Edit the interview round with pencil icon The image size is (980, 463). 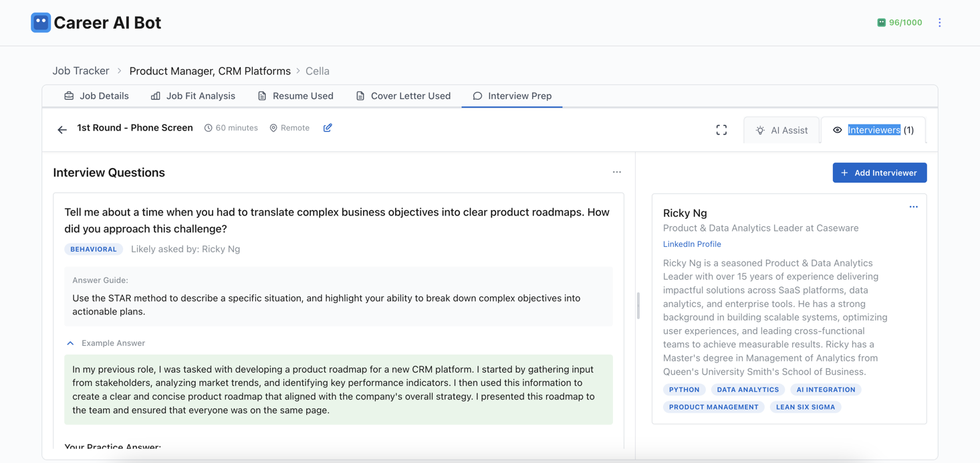pyautogui.click(x=328, y=128)
